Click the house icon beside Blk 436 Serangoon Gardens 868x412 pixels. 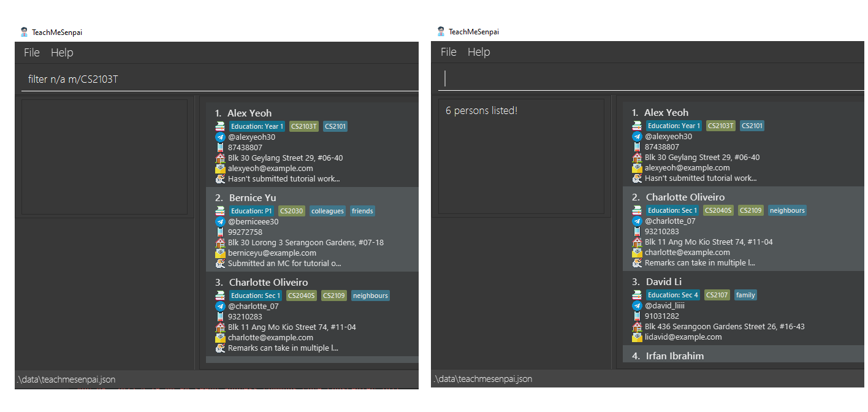[x=638, y=326]
